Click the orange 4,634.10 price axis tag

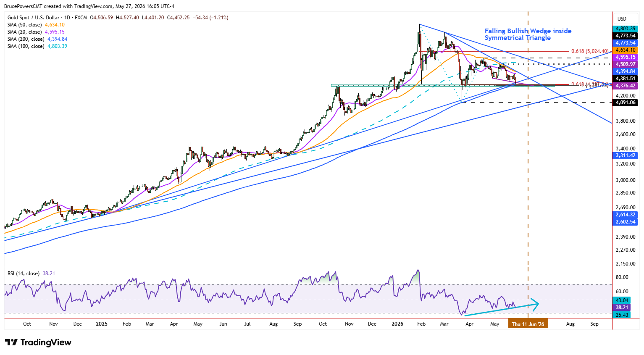(x=626, y=50)
